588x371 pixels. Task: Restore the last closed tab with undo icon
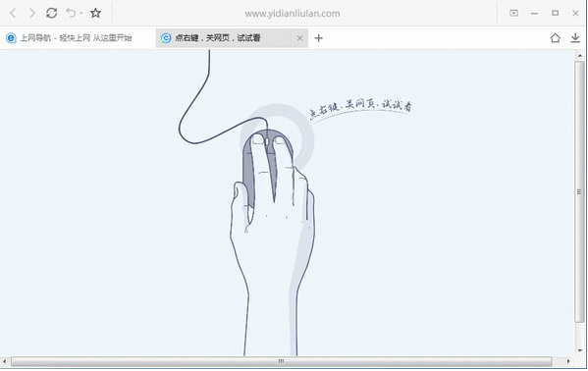[x=71, y=13]
